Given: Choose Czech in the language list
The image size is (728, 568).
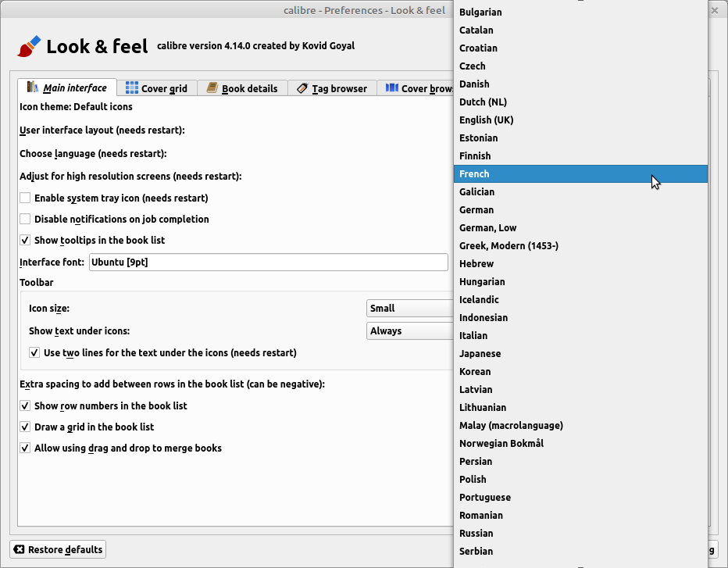Looking at the screenshot, I should pos(580,66).
